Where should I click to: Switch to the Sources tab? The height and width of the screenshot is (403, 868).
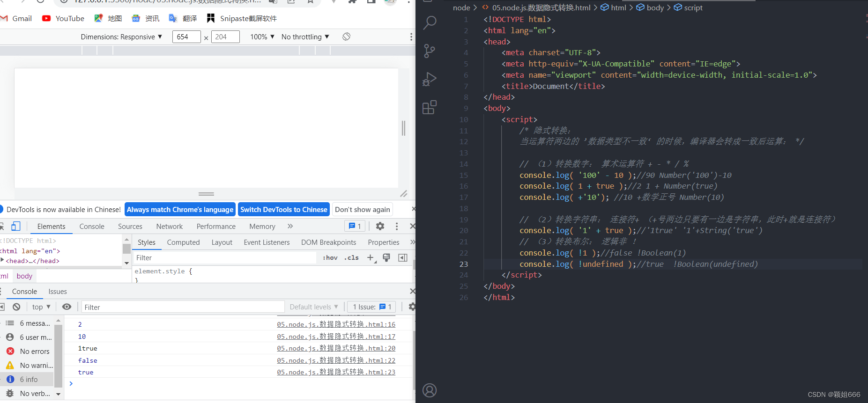point(130,226)
